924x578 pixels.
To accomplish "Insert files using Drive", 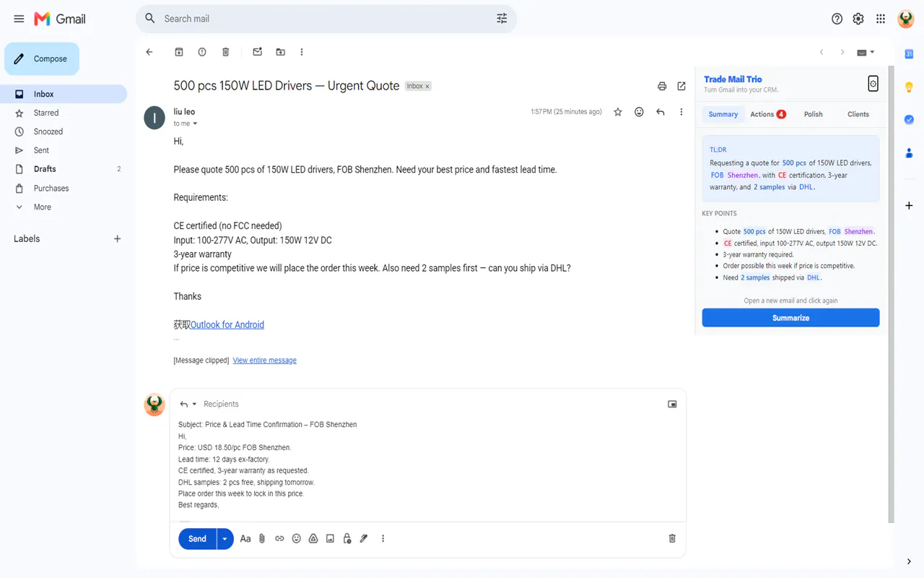I will [313, 539].
